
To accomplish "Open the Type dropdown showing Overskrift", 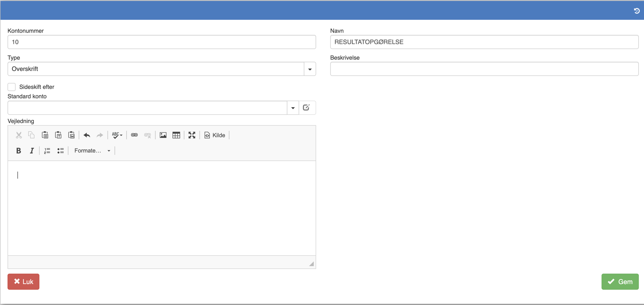I will (x=310, y=69).
